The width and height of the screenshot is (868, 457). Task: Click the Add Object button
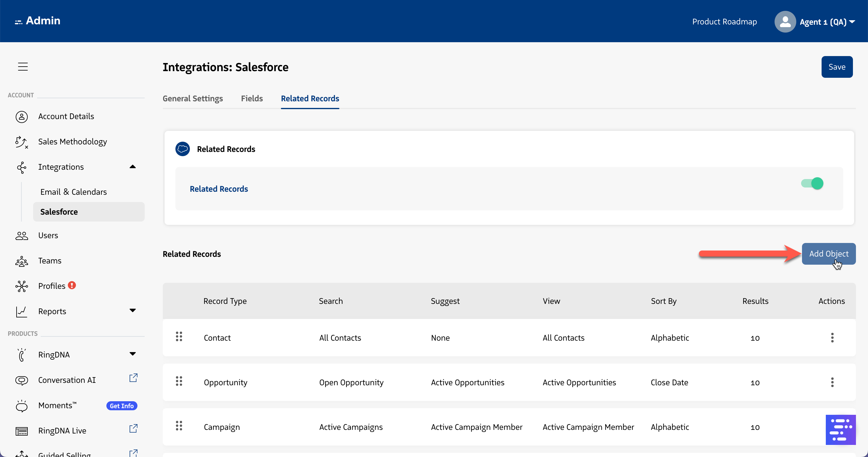(829, 254)
